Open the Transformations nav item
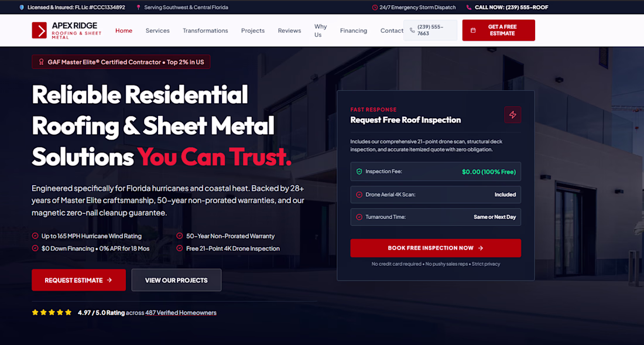Screen dimensions: 644x345 tap(205, 30)
